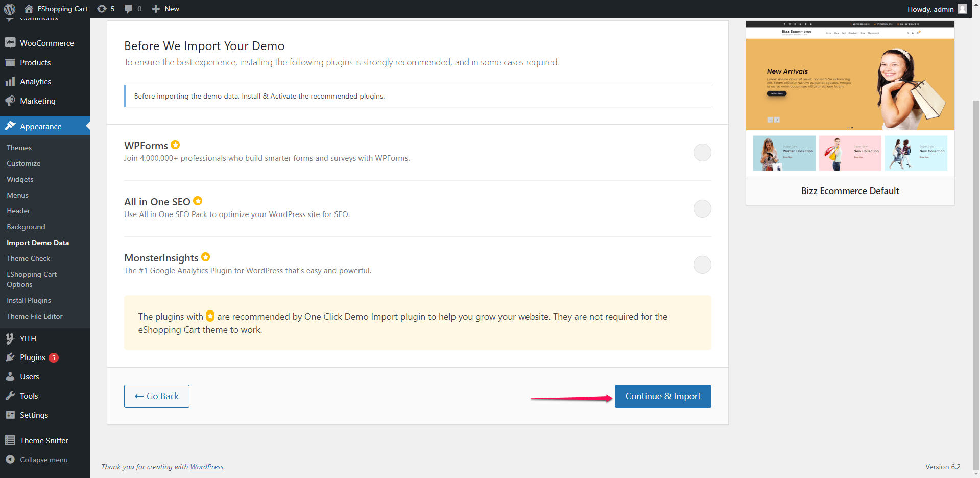The width and height of the screenshot is (980, 478).
Task: Click Continue & Import button
Action: tap(663, 396)
